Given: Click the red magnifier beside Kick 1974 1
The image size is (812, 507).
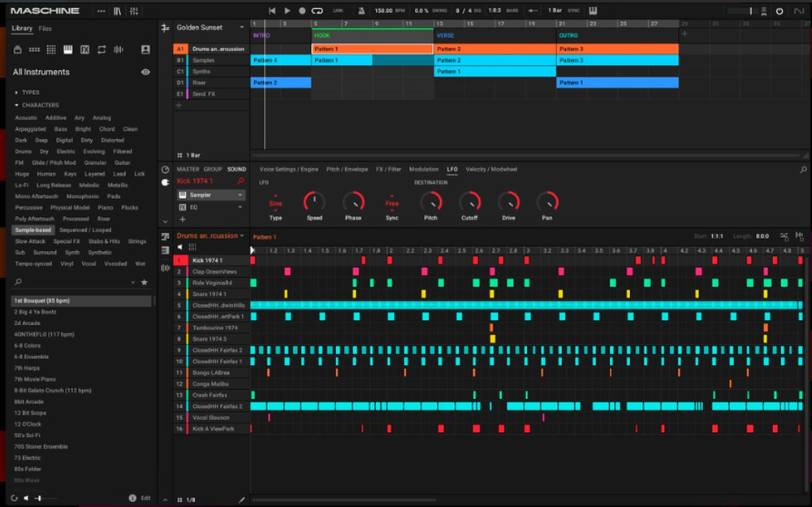Looking at the screenshot, I should click(x=241, y=181).
